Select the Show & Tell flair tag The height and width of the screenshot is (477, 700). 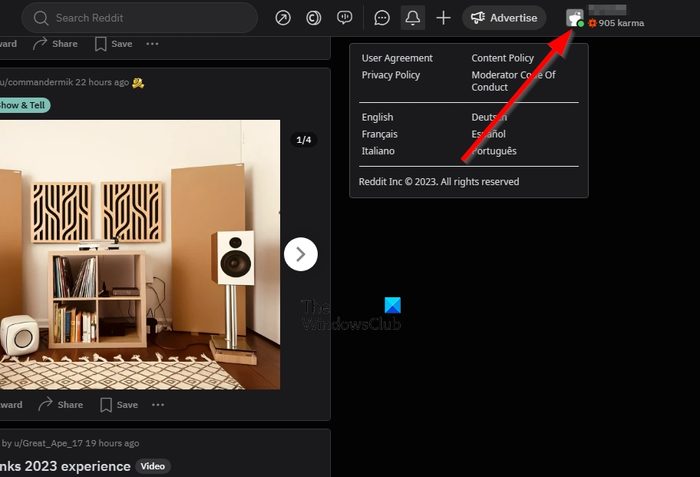pos(23,105)
